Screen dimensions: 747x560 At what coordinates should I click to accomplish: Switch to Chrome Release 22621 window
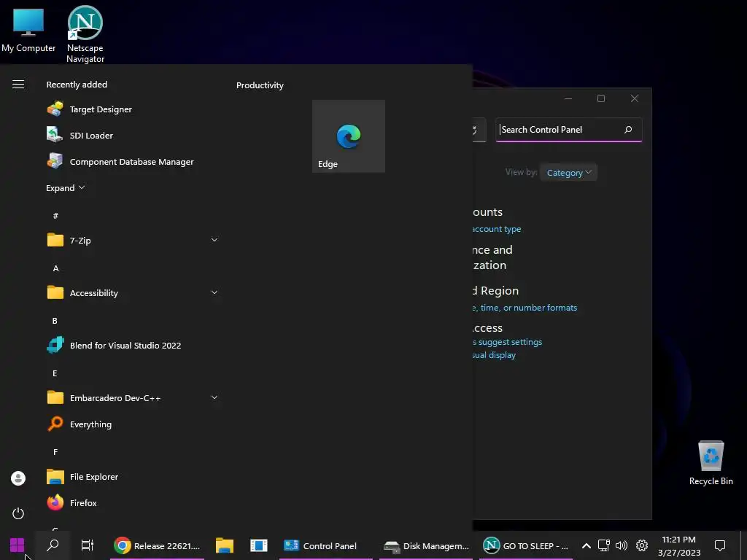coord(158,545)
